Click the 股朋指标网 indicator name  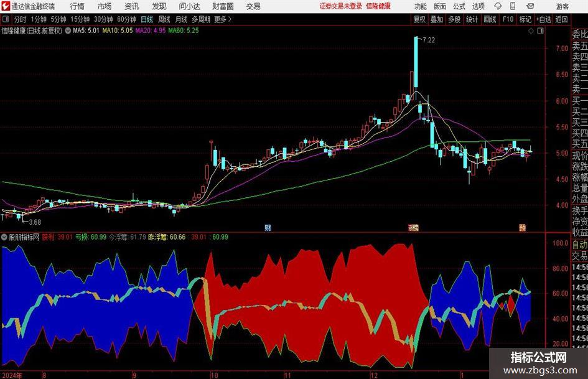tap(24, 237)
